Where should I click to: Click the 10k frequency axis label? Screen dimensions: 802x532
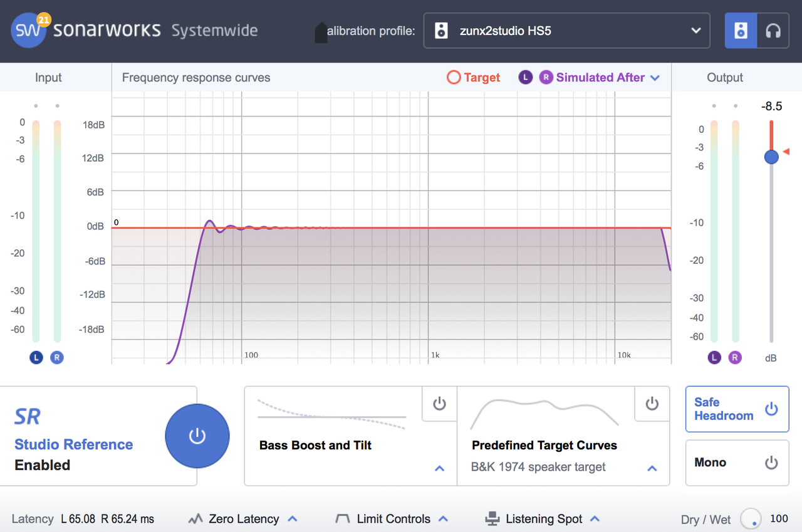624,355
